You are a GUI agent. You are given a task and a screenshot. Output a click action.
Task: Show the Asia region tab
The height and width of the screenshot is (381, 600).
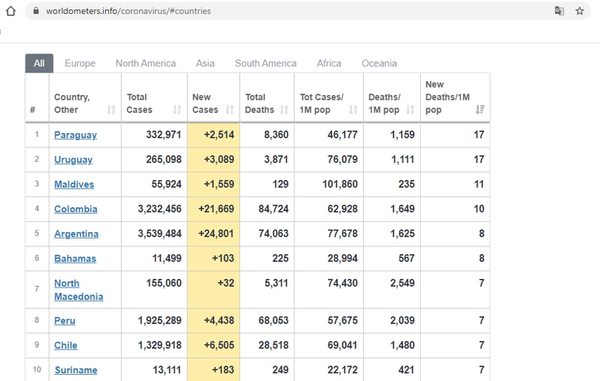click(205, 64)
